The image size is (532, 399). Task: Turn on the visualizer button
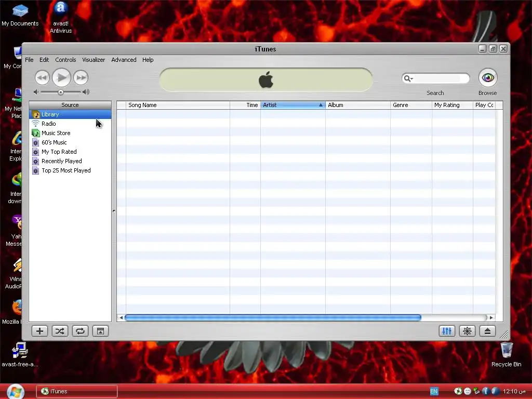pyautogui.click(x=467, y=331)
